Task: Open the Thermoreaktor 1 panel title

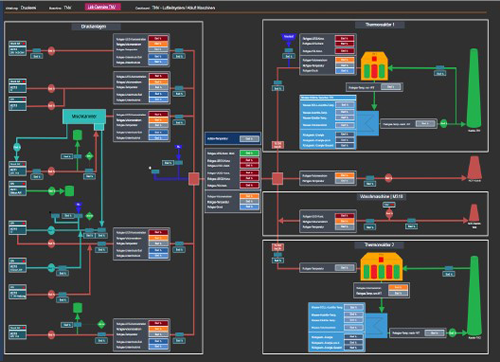Action: click(380, 25)
